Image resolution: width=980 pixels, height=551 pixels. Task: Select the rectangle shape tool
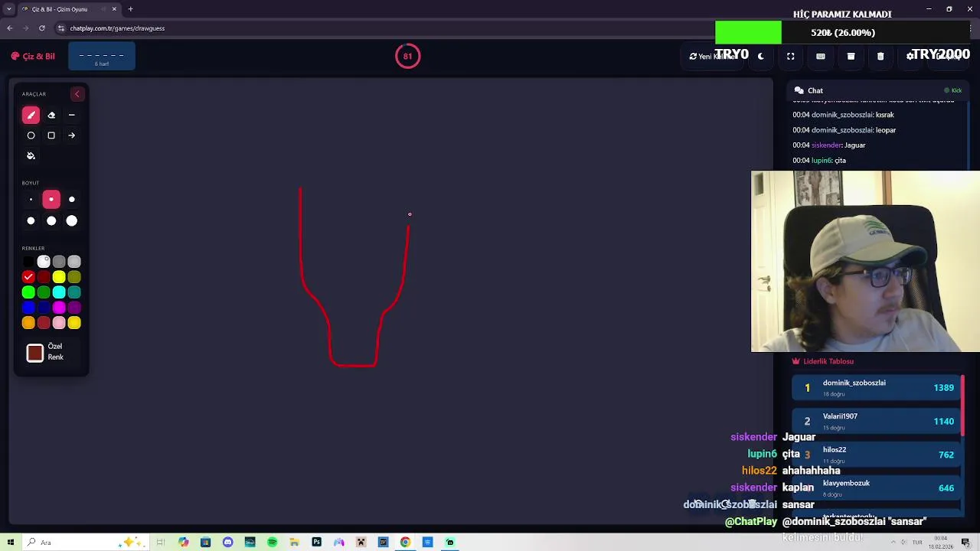[51, 135]
